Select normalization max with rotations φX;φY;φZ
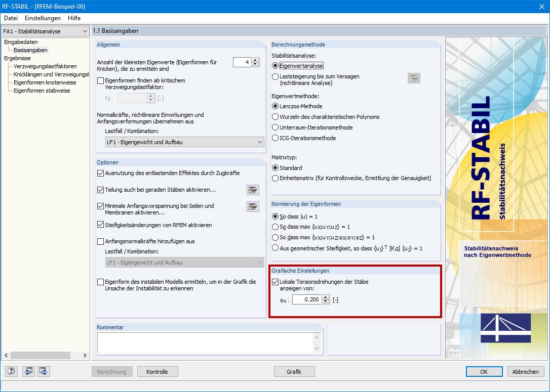Image resolution: width=550 pixels, height=392 pixels. (x=276, y=238)
